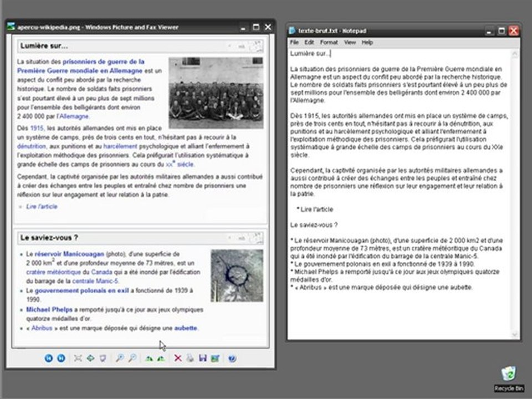Rotate the image counterclockwise
This screenshot has width=532, height=399.
161,359
